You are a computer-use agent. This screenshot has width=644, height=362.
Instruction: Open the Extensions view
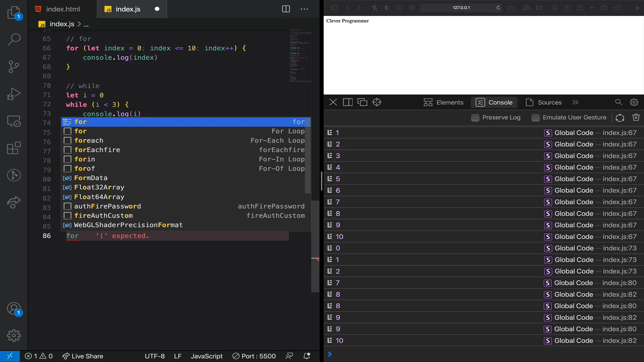14,148
